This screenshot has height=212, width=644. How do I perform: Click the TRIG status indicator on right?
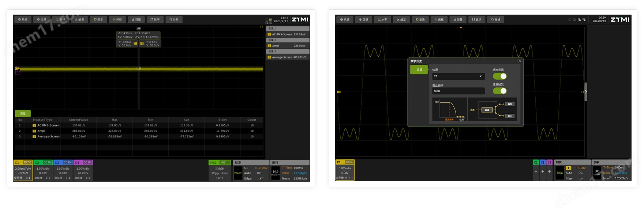click(x=559, y=173)
